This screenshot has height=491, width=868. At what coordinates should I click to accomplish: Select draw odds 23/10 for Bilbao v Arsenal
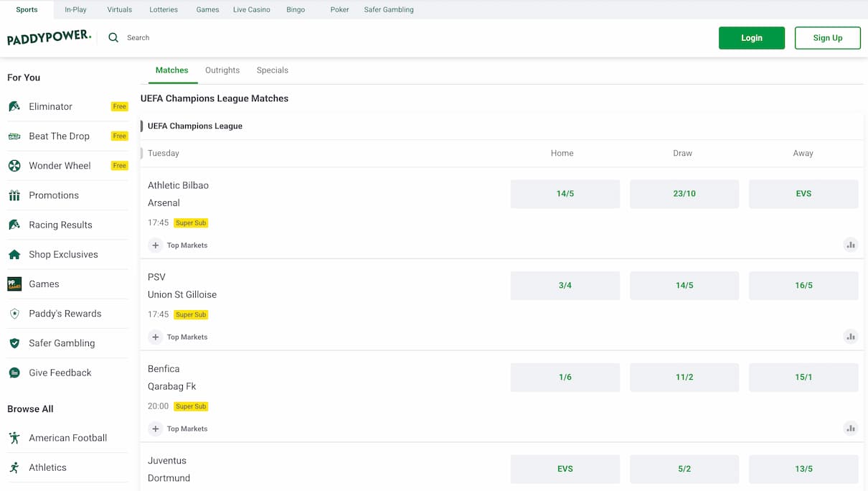pyautogui.click(x=684, y=194)
